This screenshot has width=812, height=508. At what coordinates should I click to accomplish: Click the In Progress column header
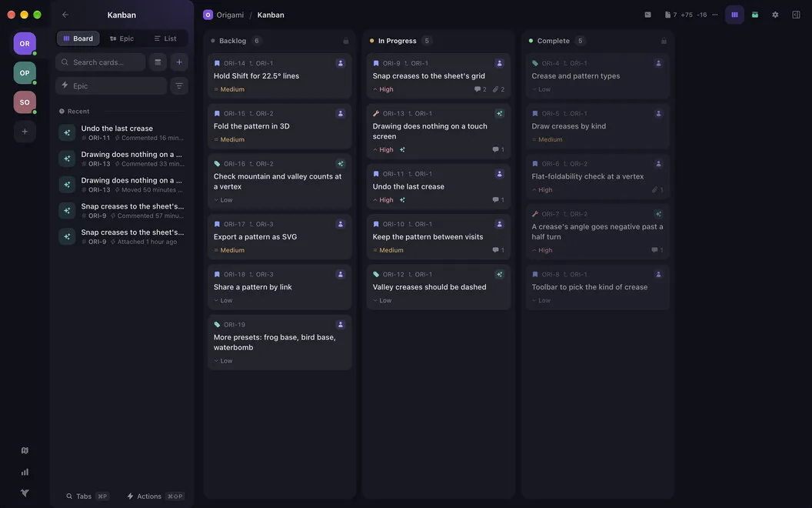[x=398, y=41]
